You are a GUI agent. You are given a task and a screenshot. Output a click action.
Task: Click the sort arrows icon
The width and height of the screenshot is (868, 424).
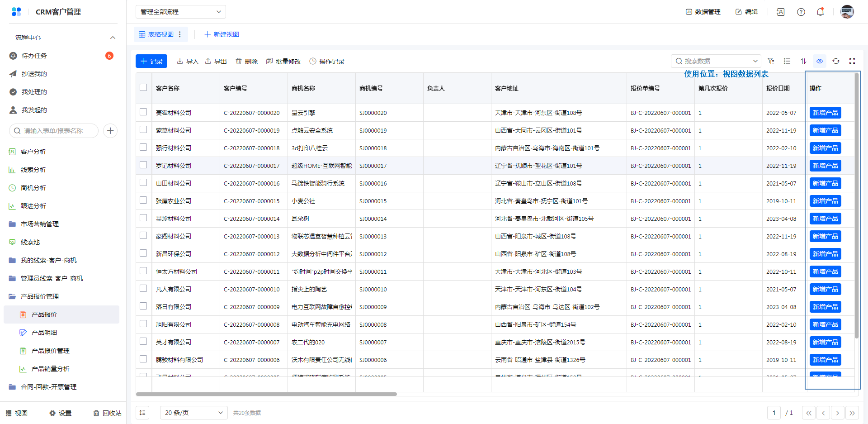803,61
